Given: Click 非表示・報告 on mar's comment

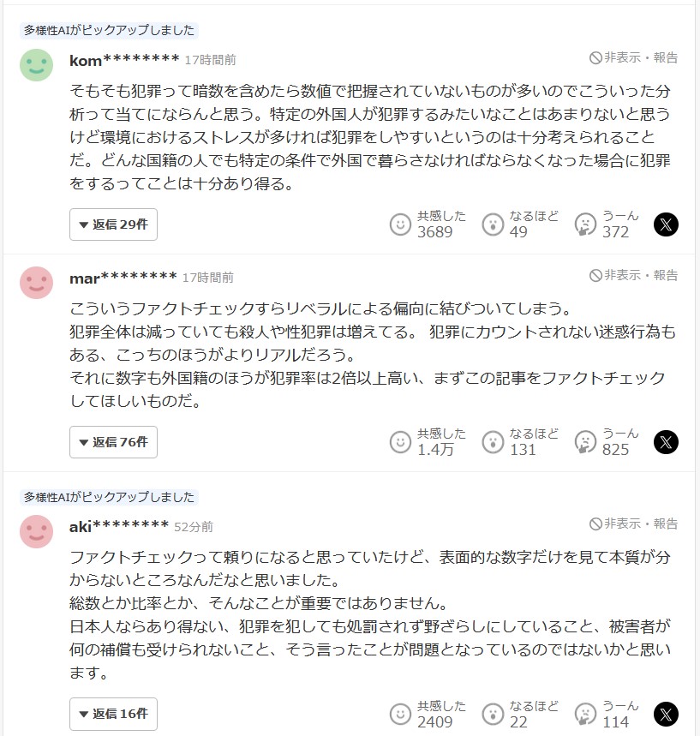Looking at the screenshot, I should click(x=633, y=275).
